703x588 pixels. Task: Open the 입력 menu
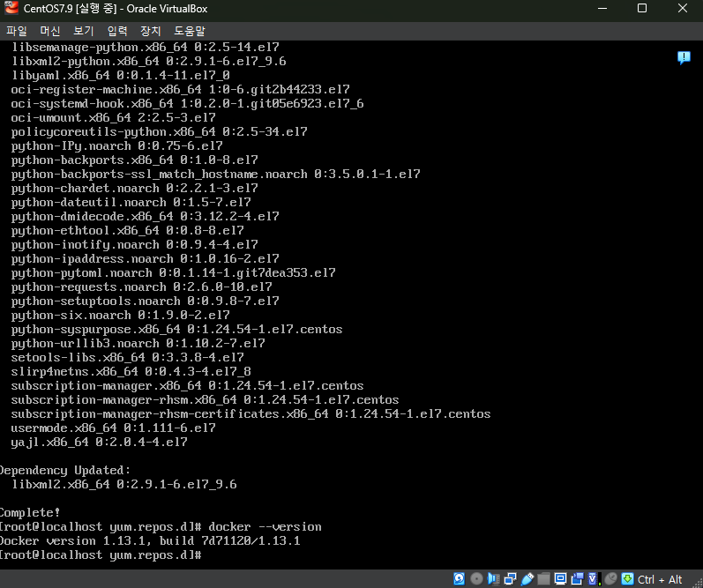click(x=117, y=31)
